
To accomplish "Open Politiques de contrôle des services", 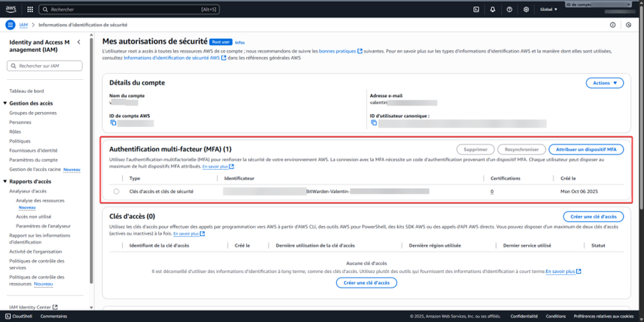I will [x=37, y=264].
